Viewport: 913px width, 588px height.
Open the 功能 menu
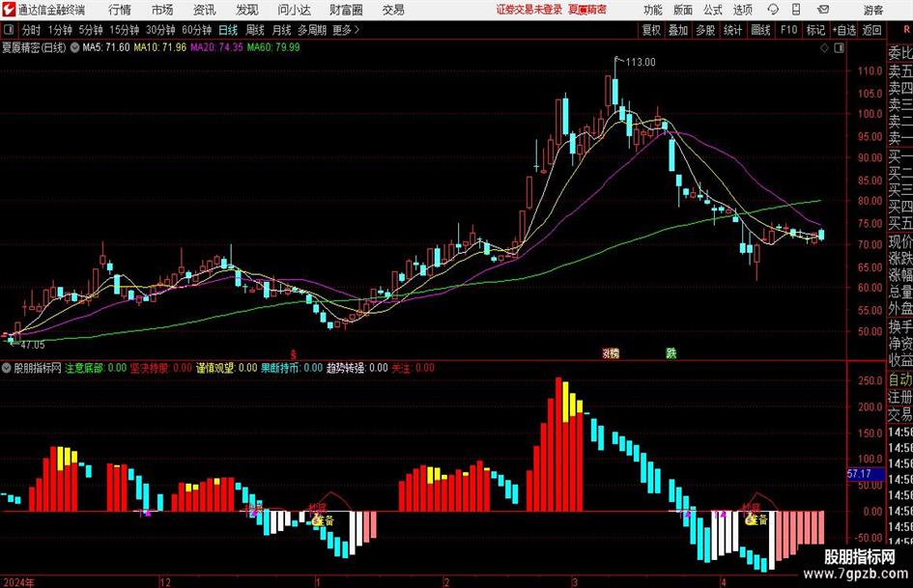[653, 10]
